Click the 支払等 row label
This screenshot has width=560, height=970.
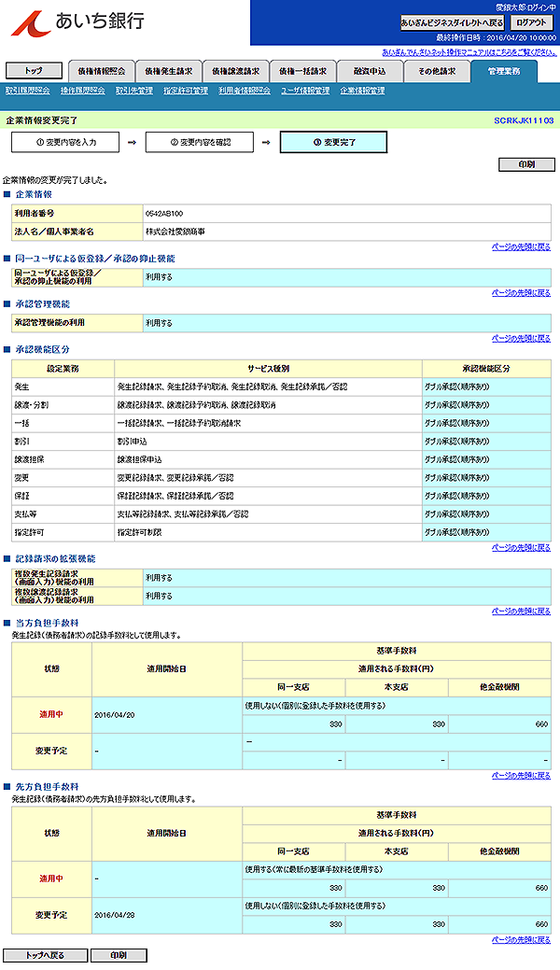point(25,514)
